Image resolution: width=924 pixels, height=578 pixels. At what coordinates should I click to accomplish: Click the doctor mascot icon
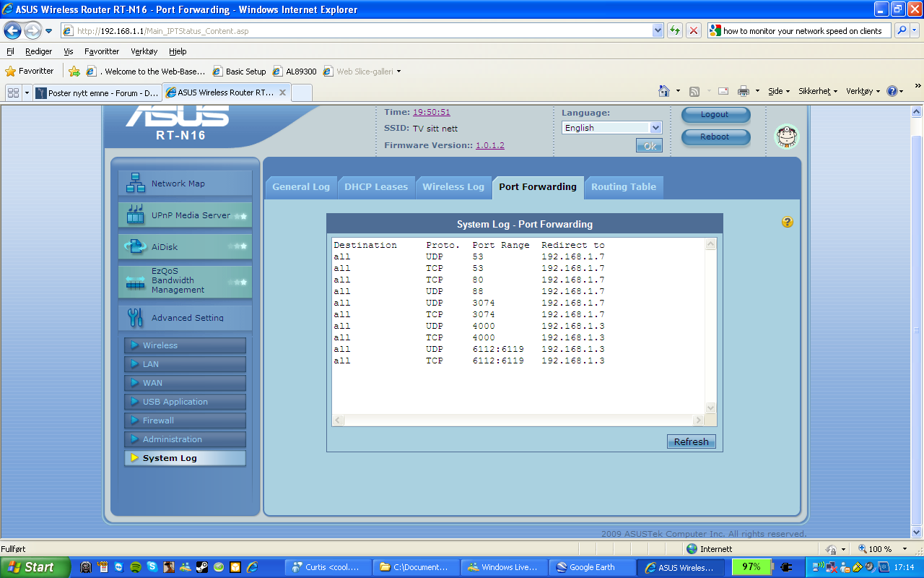pyautogui.click(x=787, y=136)
